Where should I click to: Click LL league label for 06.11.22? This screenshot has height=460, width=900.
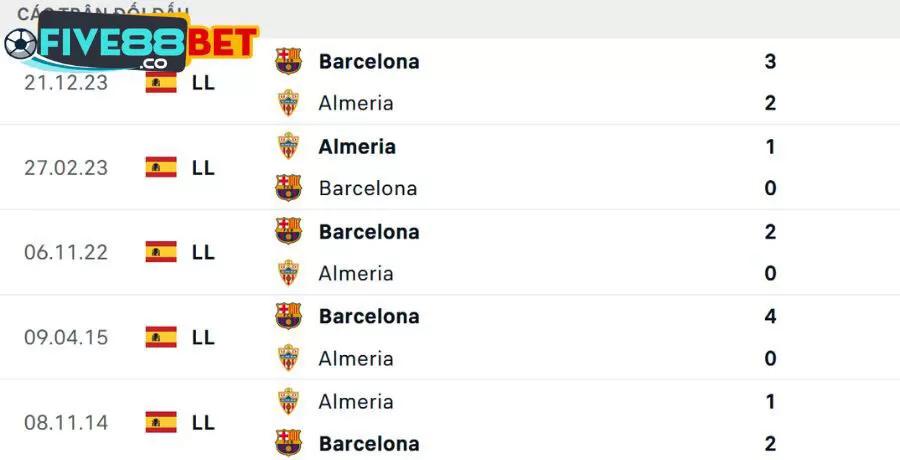coord(203,252)
